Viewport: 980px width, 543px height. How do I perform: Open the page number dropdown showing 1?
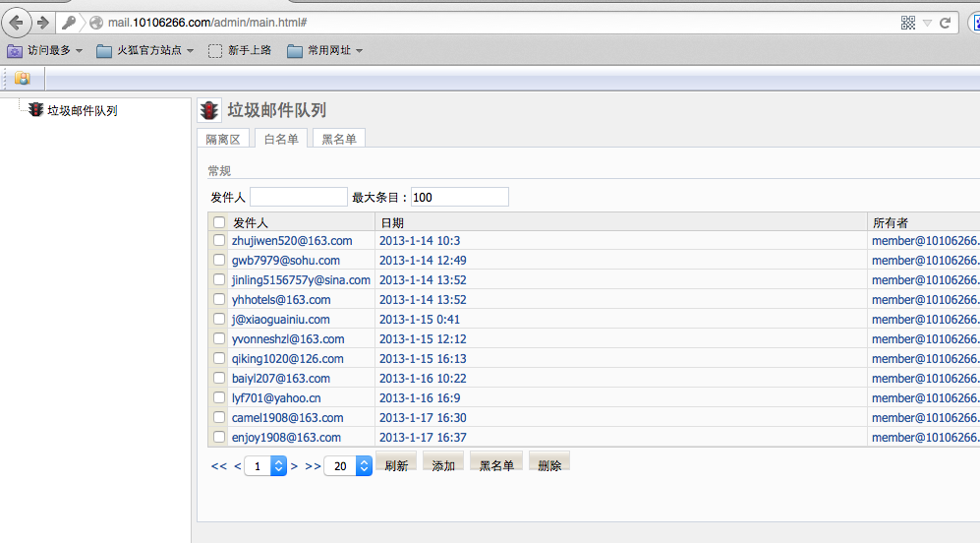point(265,466)
